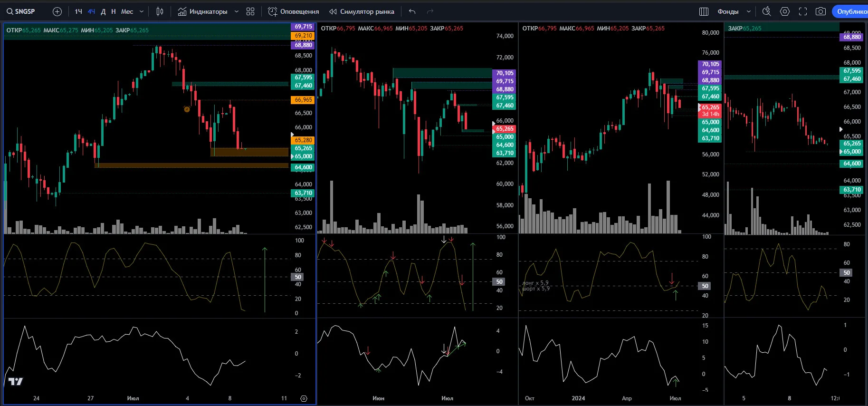Open the candlestick chart type selector
The height and width of the screenshot is (406, 868).
160,11
